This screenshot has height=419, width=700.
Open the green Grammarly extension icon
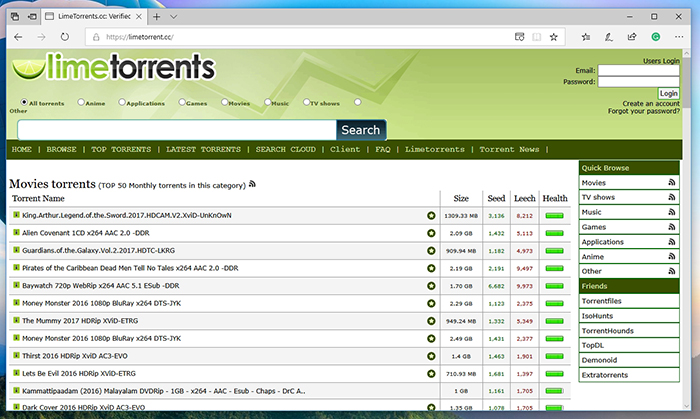coord(655,37)
